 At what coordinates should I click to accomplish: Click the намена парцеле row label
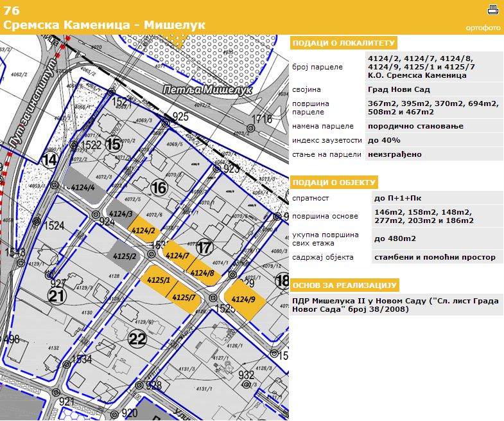coord(323,126)
